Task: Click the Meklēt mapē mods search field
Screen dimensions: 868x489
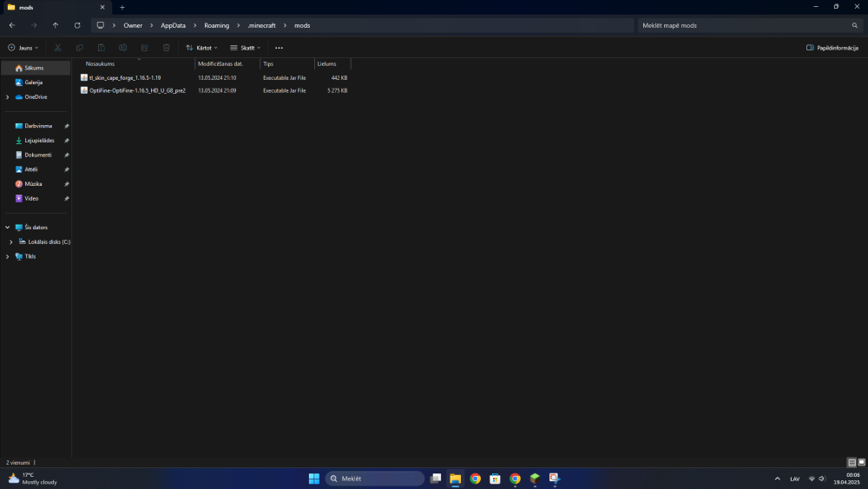Action: pos(750,25)
